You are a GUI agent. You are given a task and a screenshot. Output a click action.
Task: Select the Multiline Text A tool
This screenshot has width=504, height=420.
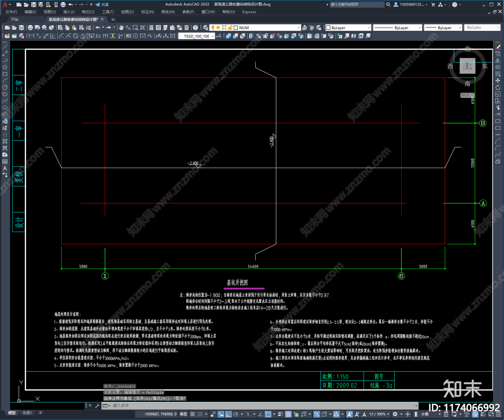[x=5, y=168]
